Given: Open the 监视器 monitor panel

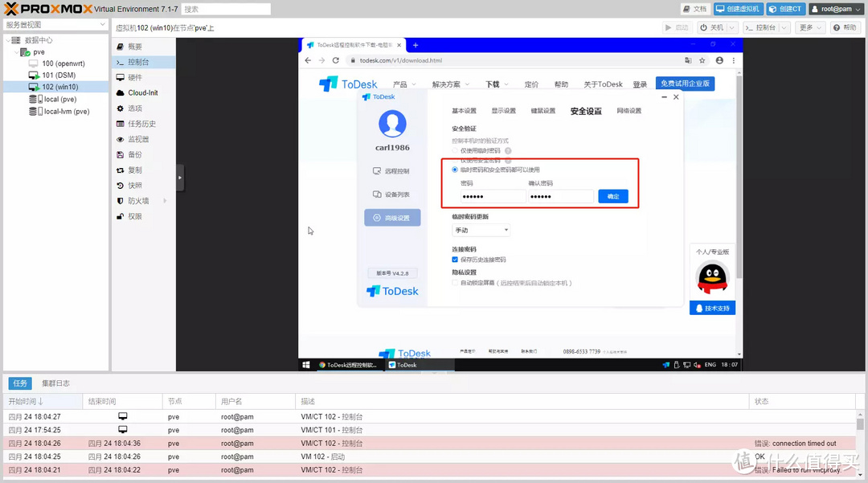Looking at the screenshot, I should pyautogui.click(x=144, y=139).
